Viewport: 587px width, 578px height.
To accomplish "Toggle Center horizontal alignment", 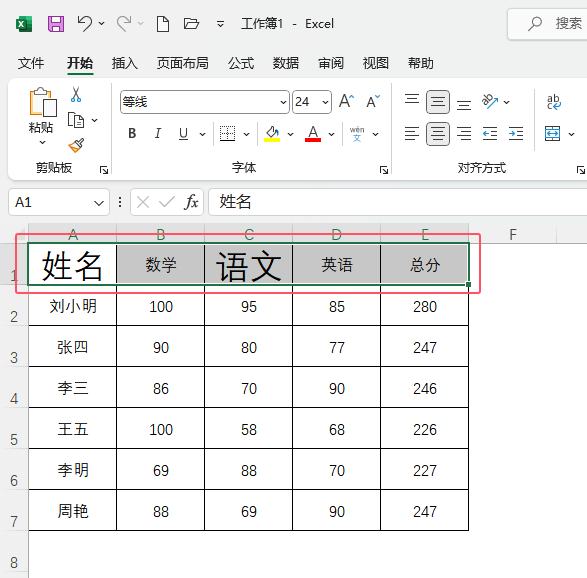I will [438, 134].
